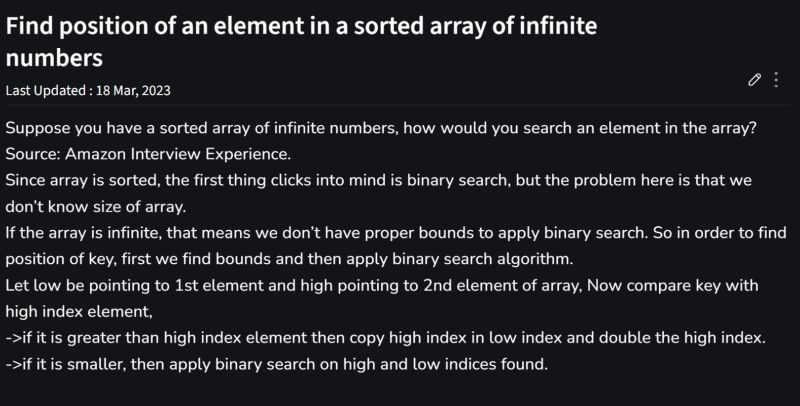Click the "->if it is greater than" bullet line
Image resolution: width=800 pixels, height=406 pixels.
(386, 338)
